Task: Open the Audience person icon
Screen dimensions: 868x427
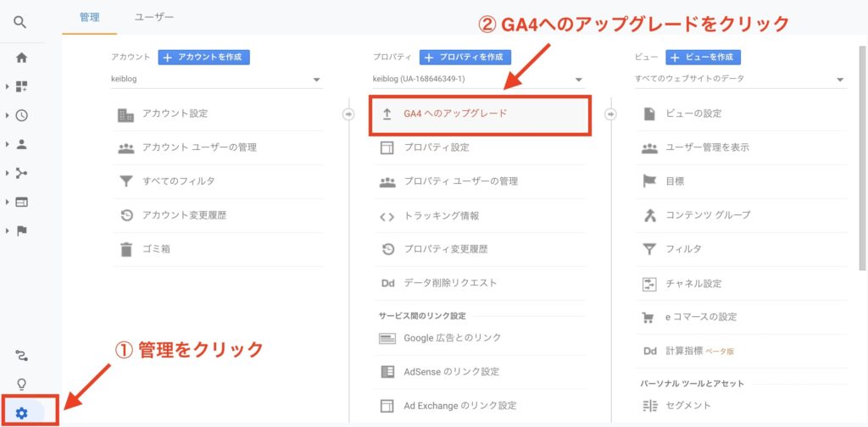Action: pyautogui.click(x=21, y=144)
